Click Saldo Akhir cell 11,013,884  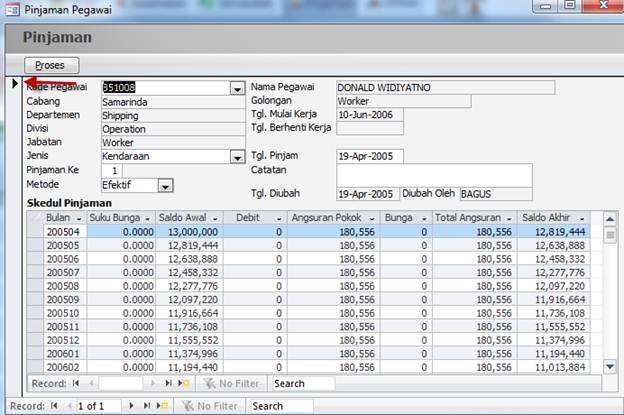(x=554, y=367)
